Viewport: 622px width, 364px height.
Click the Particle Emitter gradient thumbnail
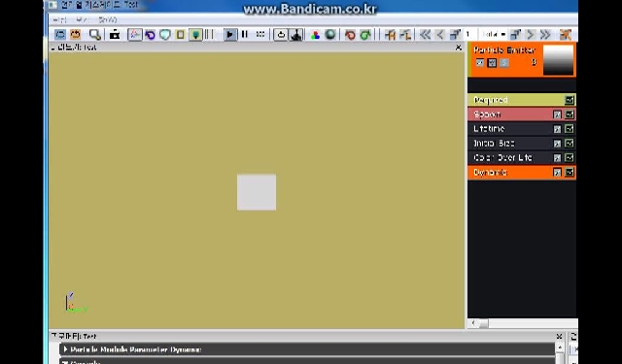pyautogui.click(x=558, y=60)
